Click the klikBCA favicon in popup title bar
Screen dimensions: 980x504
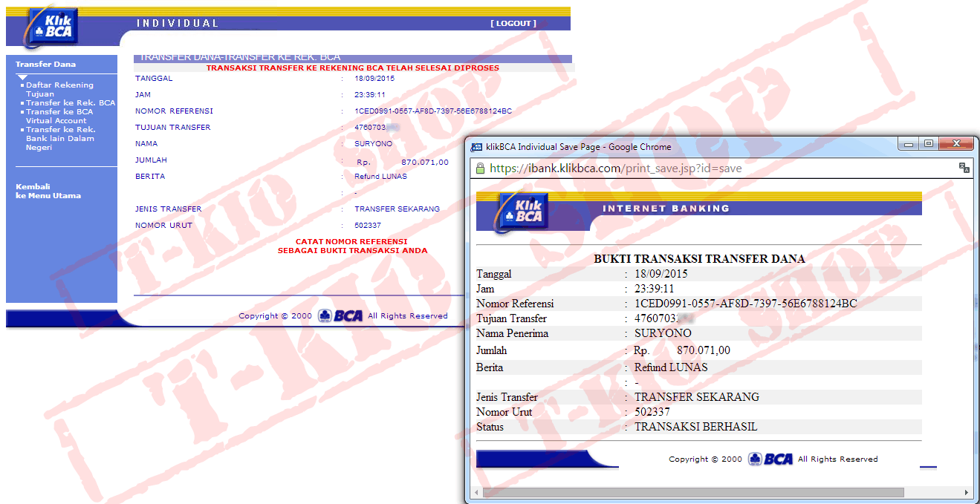tap(476, 147)
